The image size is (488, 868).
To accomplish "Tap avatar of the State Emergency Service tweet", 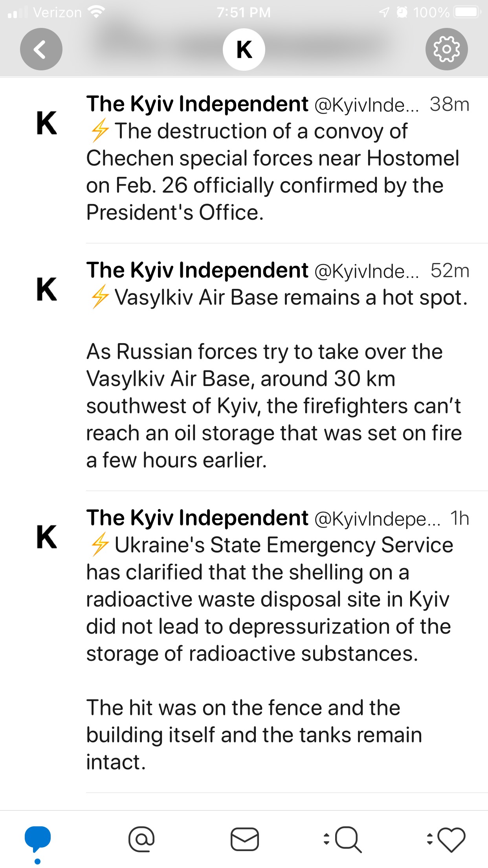I will pyautogui.click(x=47, y=537).
